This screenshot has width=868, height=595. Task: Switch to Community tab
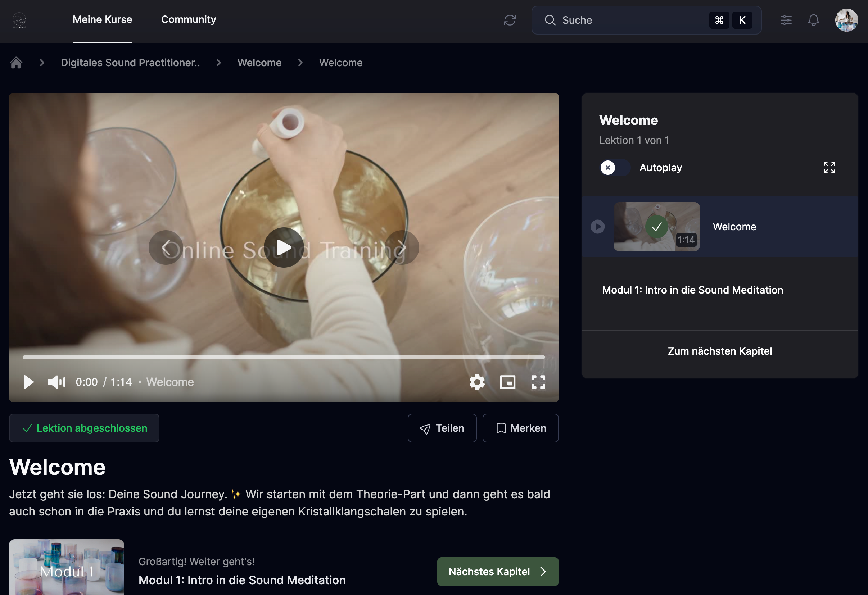tap(188, 19)
